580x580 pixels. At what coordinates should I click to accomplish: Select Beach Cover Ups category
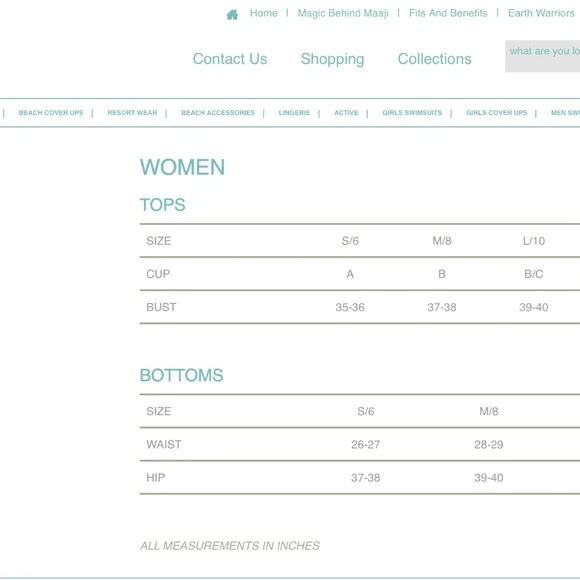pyautogui.click(x=51, y=113)
